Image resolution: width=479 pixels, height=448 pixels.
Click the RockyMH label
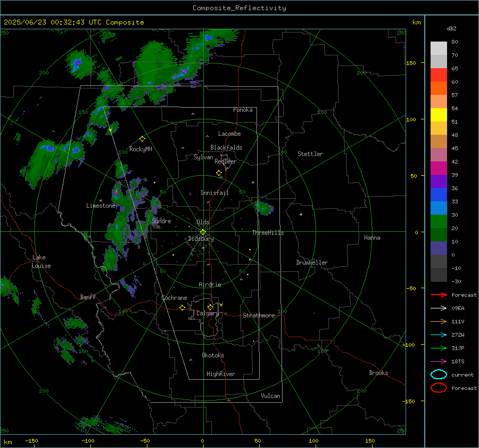click(x=141, y=149)
